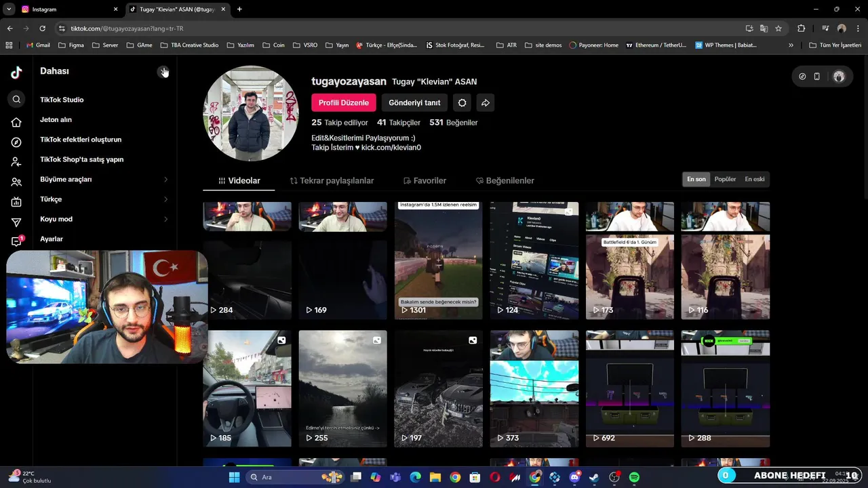
Task: Click Chrome translate page icon
Action: [764, 28]
